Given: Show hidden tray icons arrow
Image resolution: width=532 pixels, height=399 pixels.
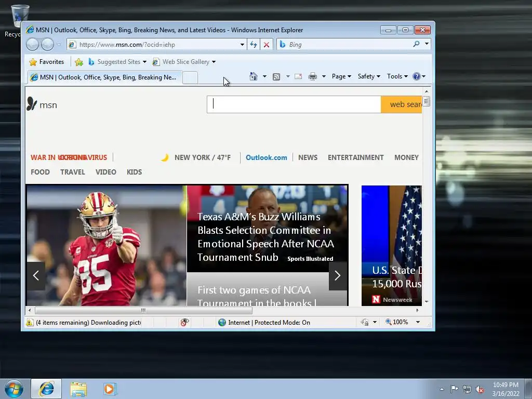Looking at the screenshot, I should [442, 389].
